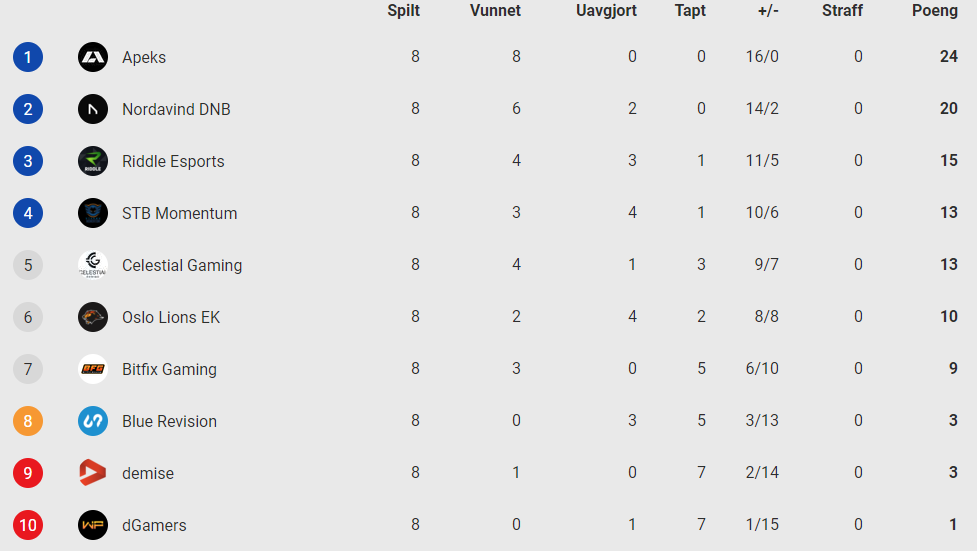977x551 pixels.
Task: Sort table by the Poeng column header
Action: pyautogui.click(x=935, y=11)
